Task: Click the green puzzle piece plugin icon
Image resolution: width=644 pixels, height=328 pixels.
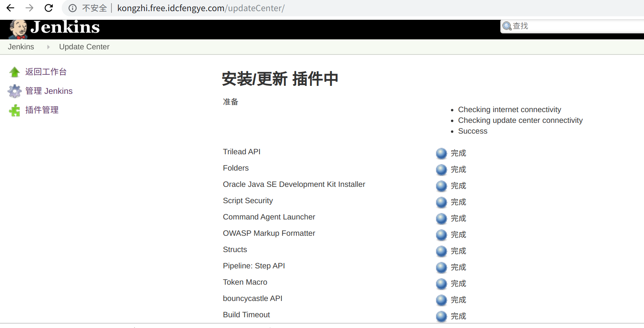Action: click(15, 110)
